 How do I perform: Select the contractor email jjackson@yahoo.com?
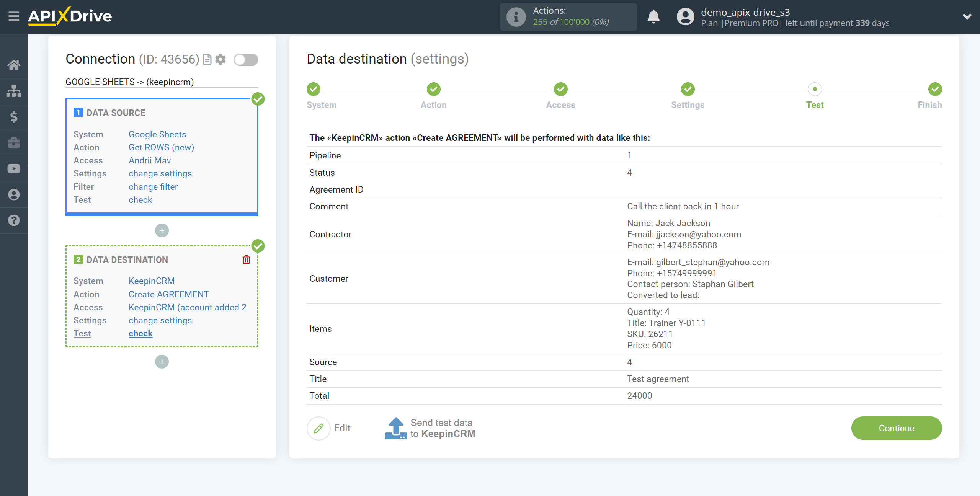(x=699, y=234)
